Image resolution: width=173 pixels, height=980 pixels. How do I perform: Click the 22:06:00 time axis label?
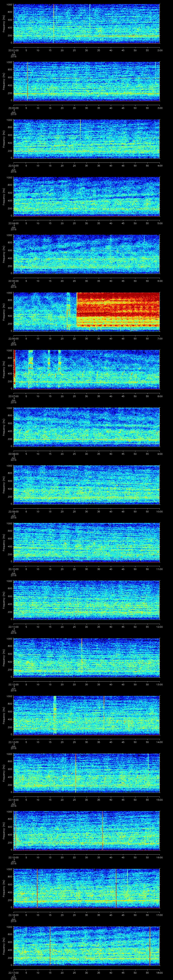point(13,339)
